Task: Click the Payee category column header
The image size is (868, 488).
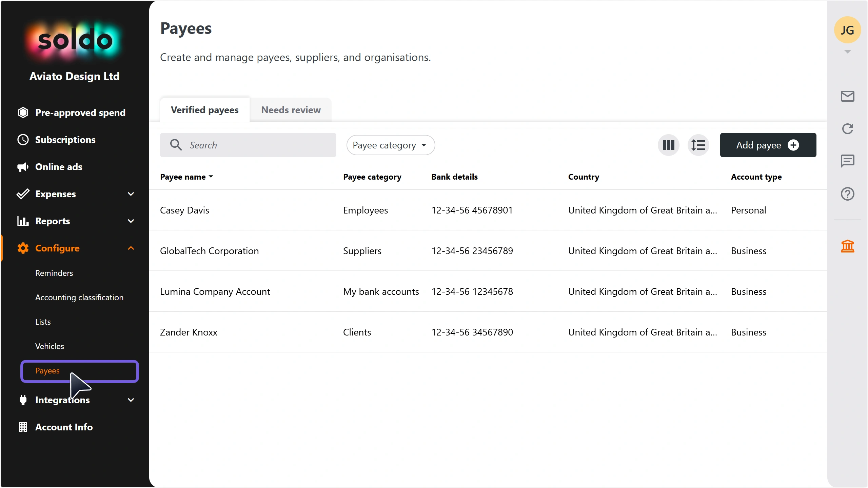Action: tap(372, 177)
